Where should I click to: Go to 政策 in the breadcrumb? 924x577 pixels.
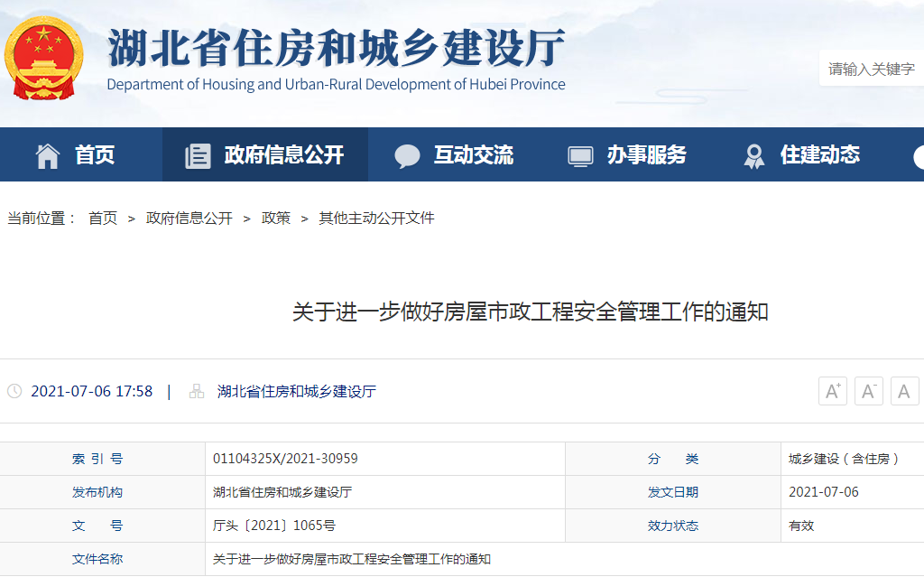(276, 219)
